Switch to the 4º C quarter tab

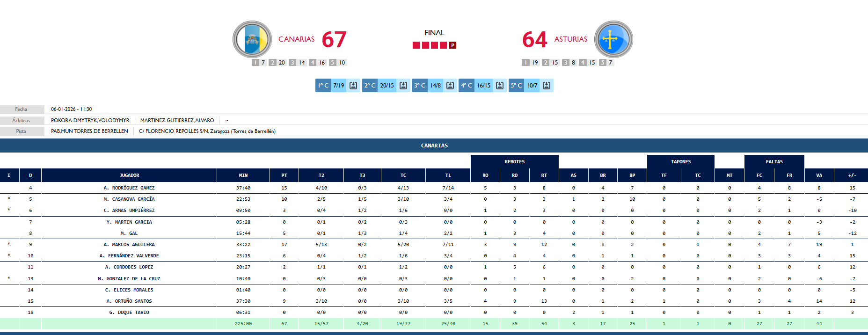(x=467, y=86)
